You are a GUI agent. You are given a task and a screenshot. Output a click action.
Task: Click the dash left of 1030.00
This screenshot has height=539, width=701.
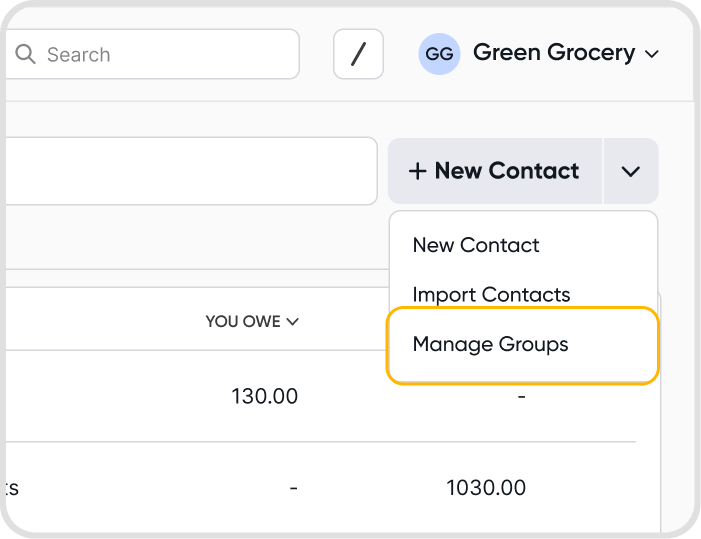[293, 488]
